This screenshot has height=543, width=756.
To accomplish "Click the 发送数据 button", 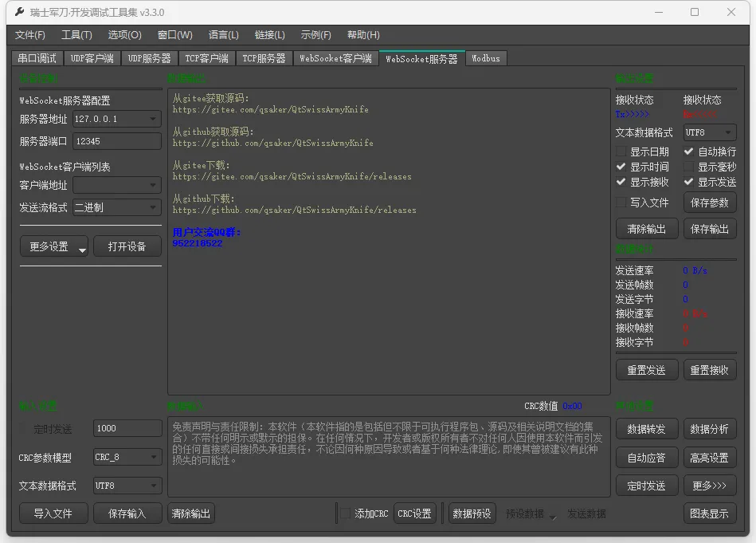I will coord(586,513).
